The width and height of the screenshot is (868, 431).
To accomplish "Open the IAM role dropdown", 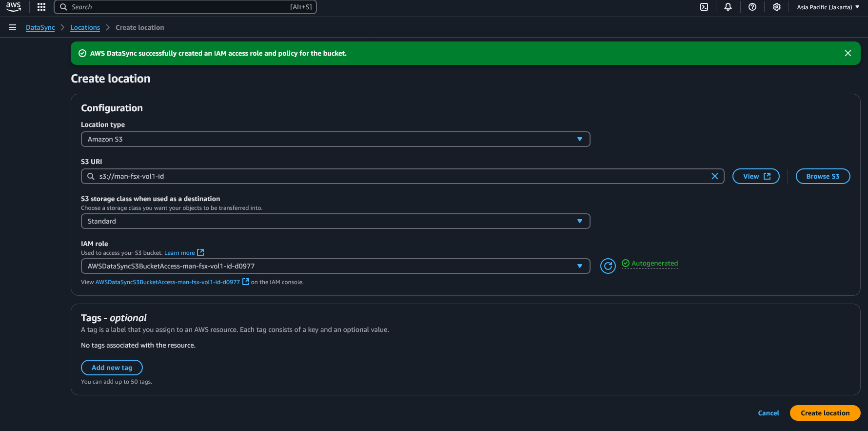I will click(x=335, y=266).
